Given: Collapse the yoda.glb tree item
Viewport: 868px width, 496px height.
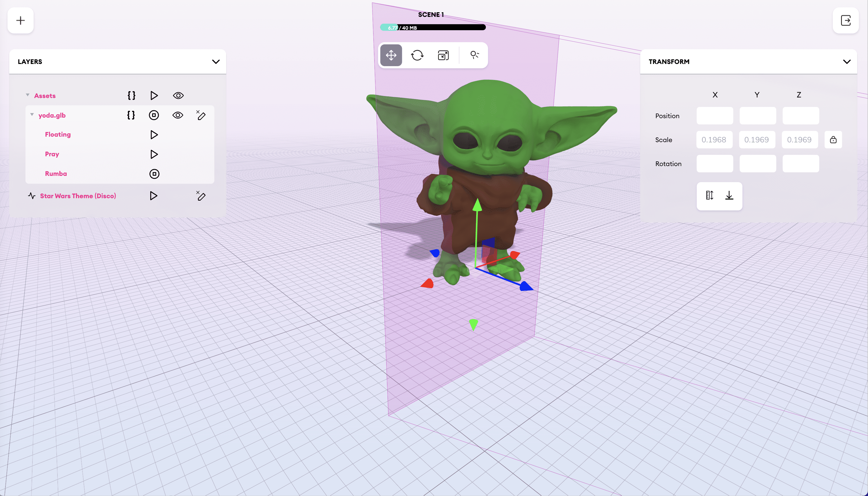Looking at the screenshot, I should (x=32, y=114).
